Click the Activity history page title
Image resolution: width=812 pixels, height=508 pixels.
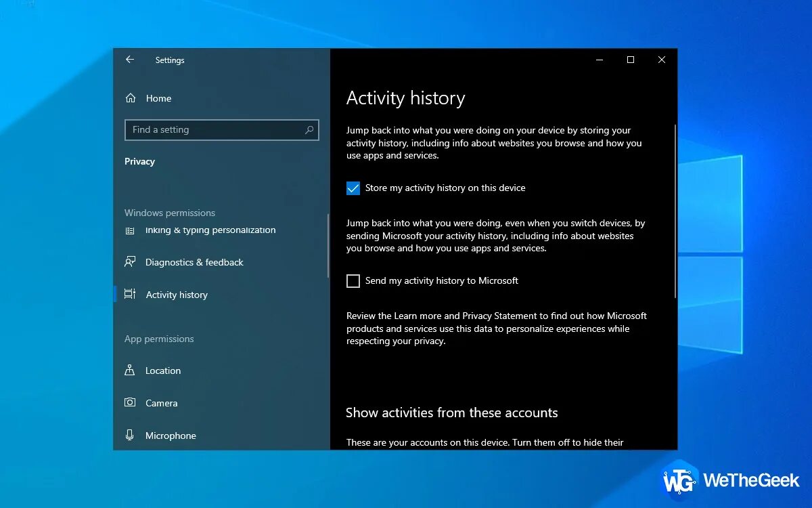[x=405, y=99]
